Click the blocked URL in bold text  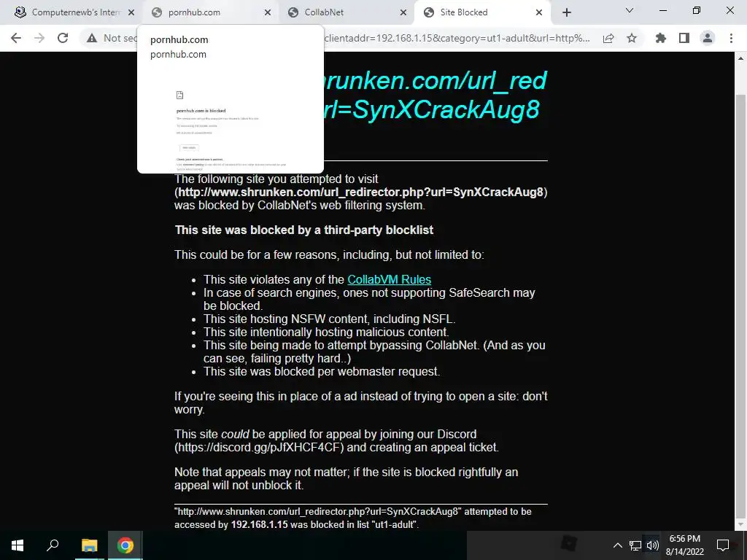point(360,192)
